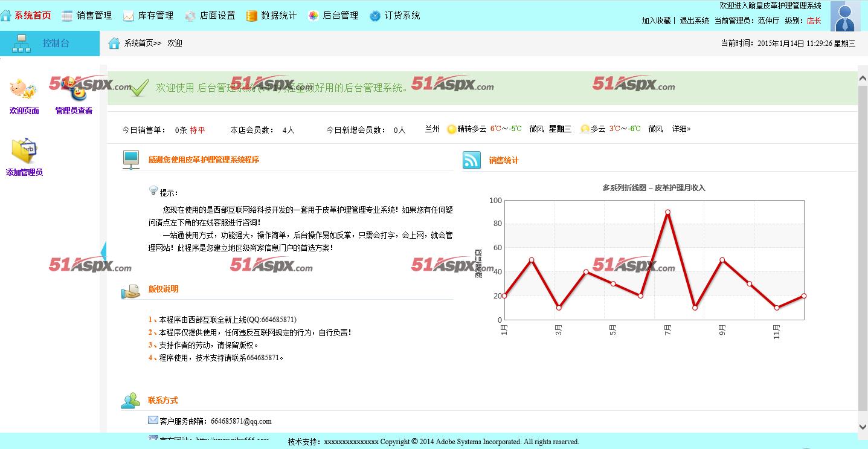The height and width of the screenshot is (449, 868).
Task: Click the 控制台 panel header
Action: coord(50,44)
